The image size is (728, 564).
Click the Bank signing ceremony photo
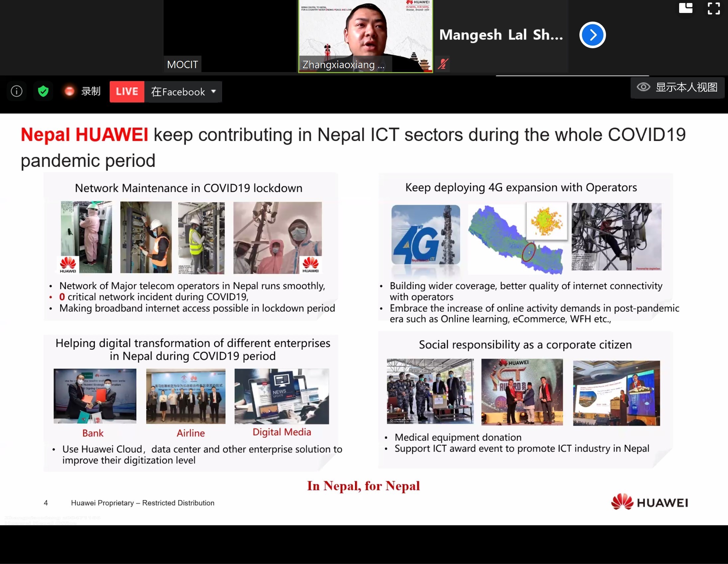click(x=95, y=396)
